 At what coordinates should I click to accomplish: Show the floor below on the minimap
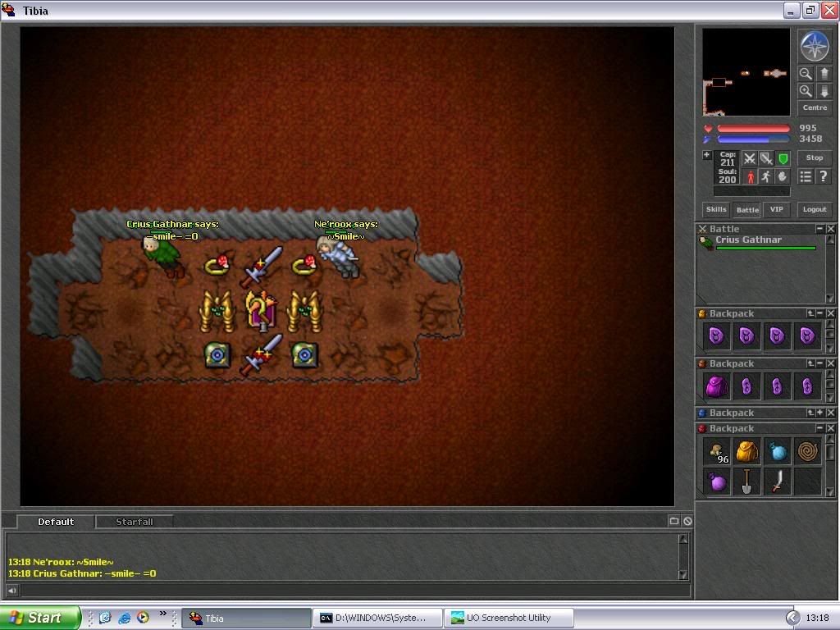click(x=824, y=91)
